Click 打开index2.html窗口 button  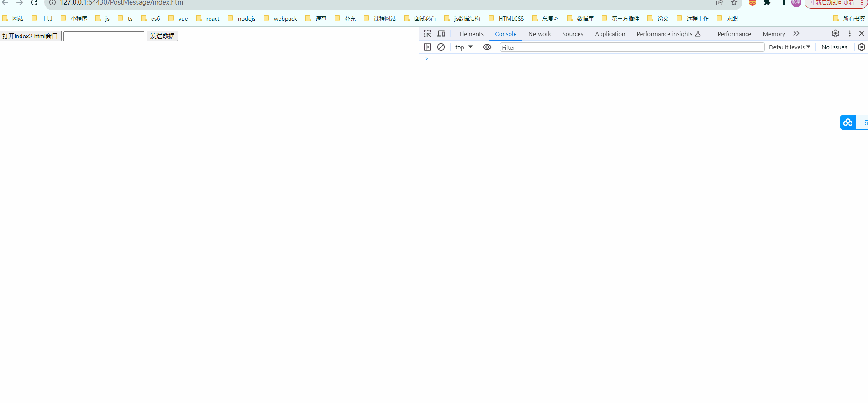pos(31,36)
